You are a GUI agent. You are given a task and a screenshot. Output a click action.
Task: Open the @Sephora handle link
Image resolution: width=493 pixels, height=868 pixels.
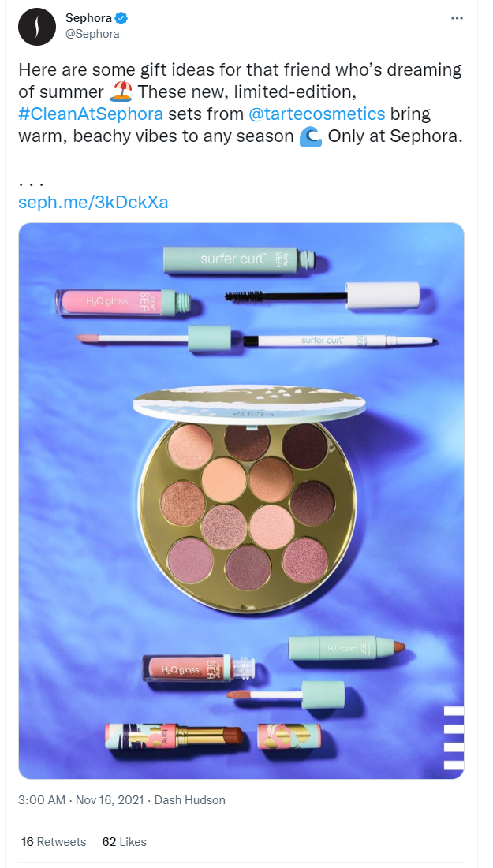[92, 34]
